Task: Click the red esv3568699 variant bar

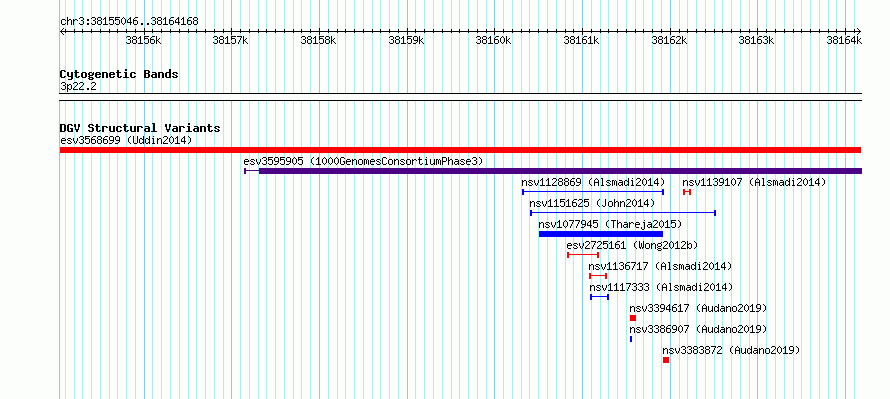Action: pos(460,150)
